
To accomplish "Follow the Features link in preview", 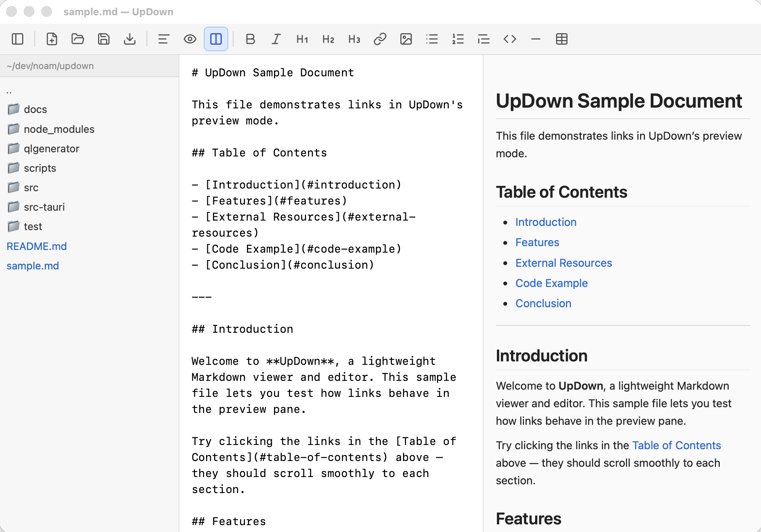I will 537,242.
